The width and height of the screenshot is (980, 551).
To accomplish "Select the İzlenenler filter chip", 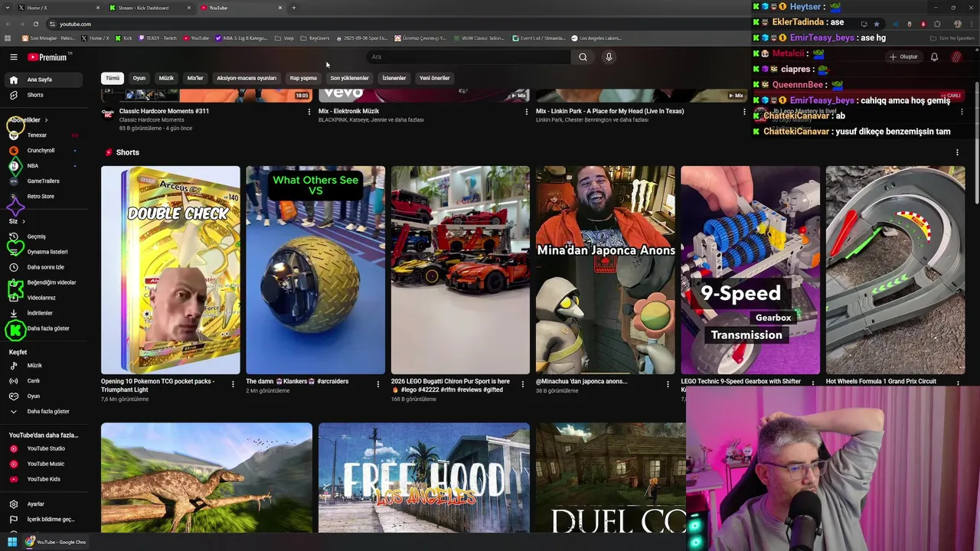I will [x=394, y=78].
